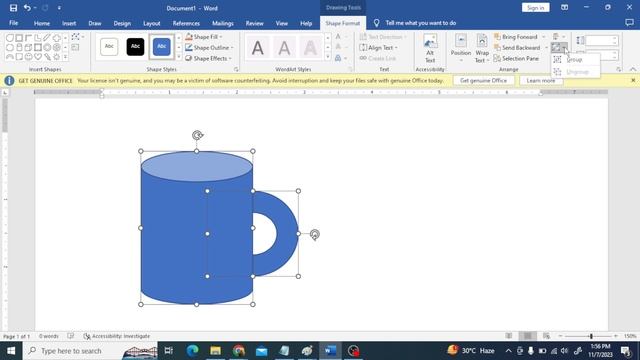Viewport: 640px width, 360px height.
Task: Open the Align Text dropdown
Action: pos(378,48)
